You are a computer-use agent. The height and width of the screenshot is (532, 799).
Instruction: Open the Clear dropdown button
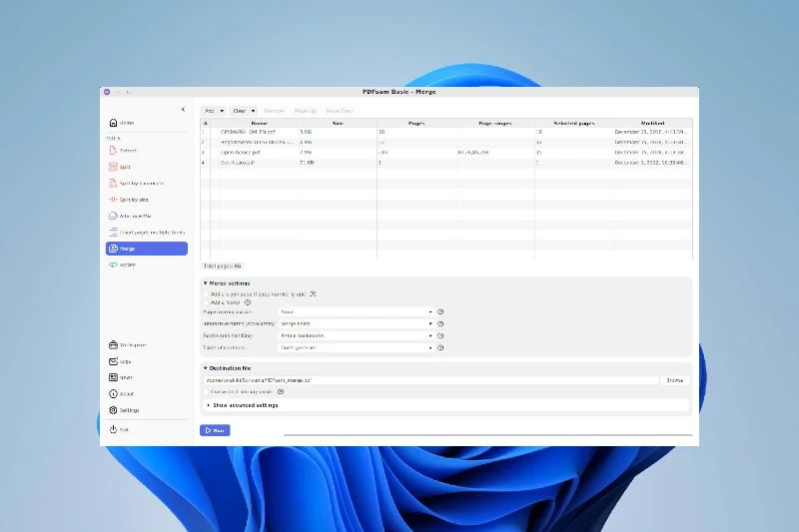click(243, 111)
